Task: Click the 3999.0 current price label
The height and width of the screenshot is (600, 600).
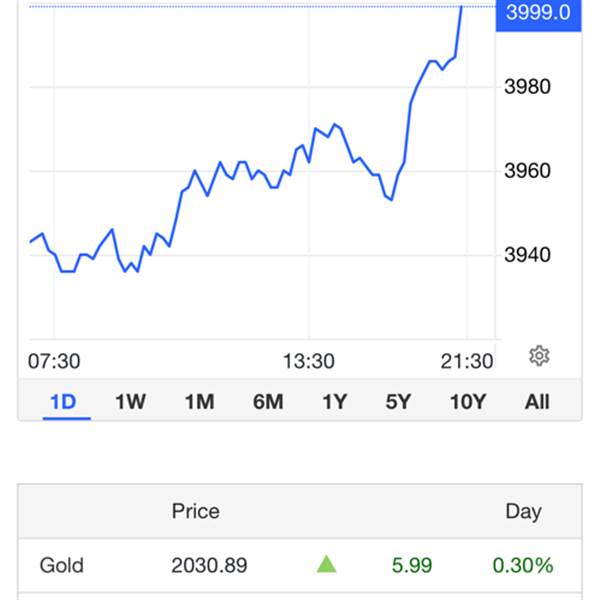Action: (538, 14)
